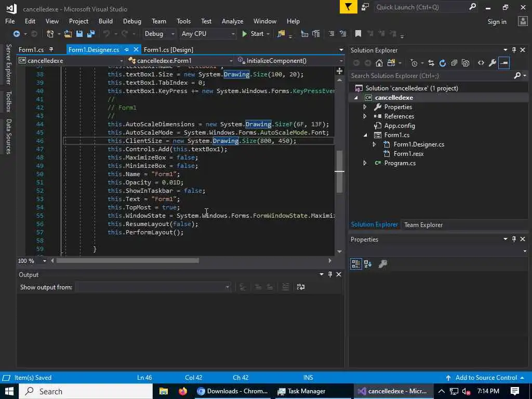Open the File menu

(10, 21)
